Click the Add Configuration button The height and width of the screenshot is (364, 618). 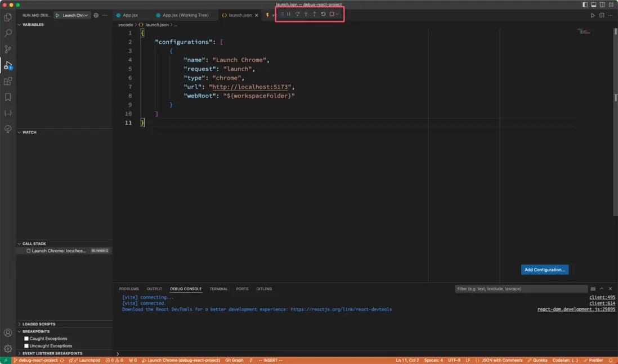[x=544, y=270]
